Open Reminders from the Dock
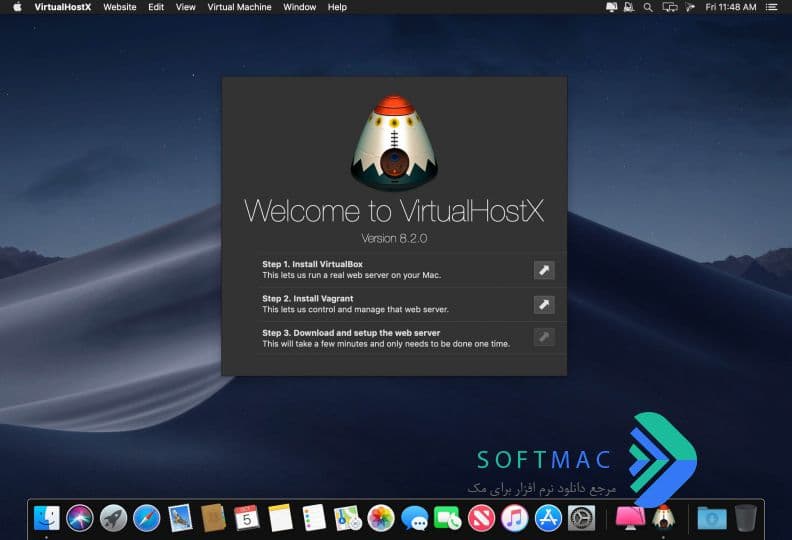The image size is (792, 540). pyautogui.click(x=314, y=518)
